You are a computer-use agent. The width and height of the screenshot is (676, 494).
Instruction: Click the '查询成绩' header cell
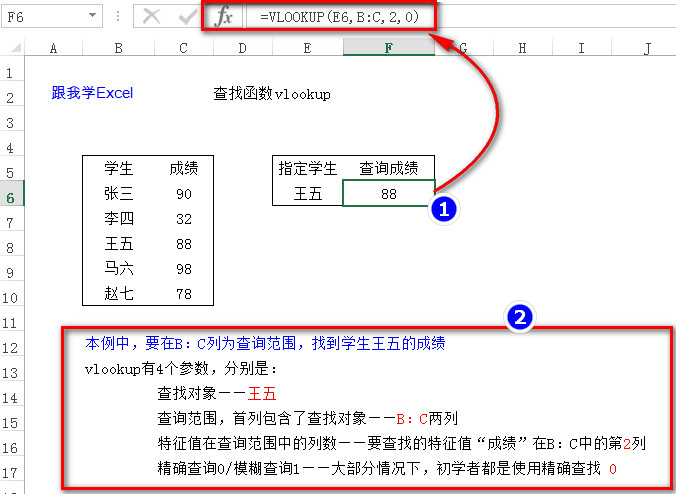[388, 168]
